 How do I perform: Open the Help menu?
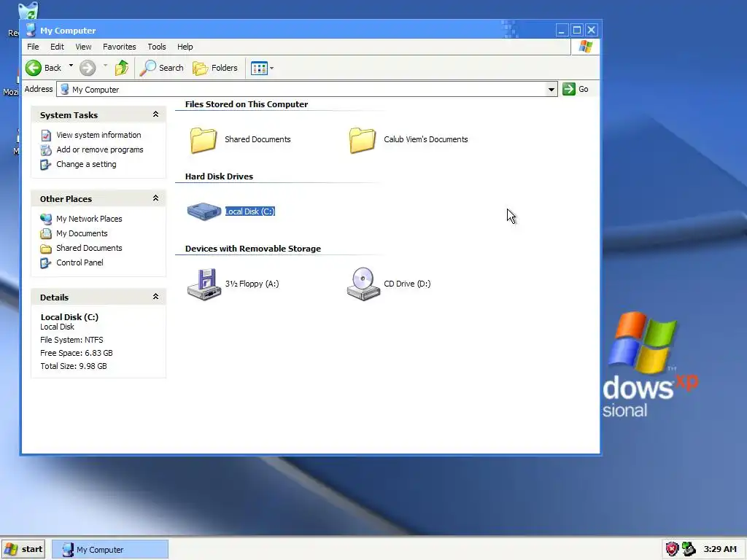tap(185, 47)
